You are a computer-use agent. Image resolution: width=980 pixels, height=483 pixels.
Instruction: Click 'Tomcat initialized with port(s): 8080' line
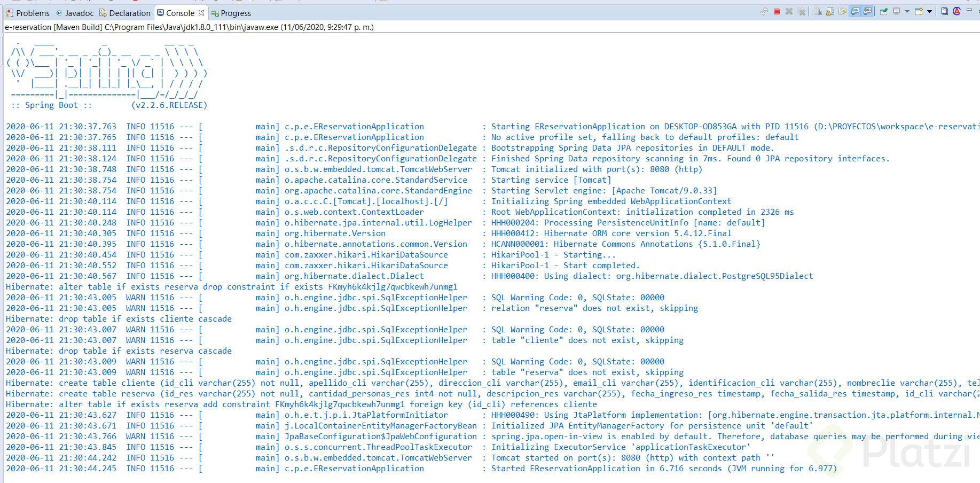354,169
